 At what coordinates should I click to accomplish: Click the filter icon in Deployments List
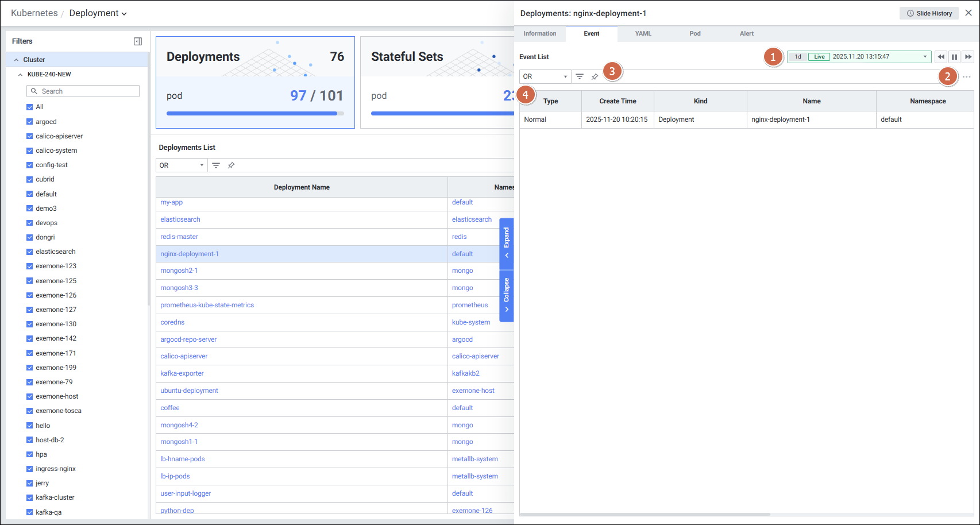click(216, 165)
